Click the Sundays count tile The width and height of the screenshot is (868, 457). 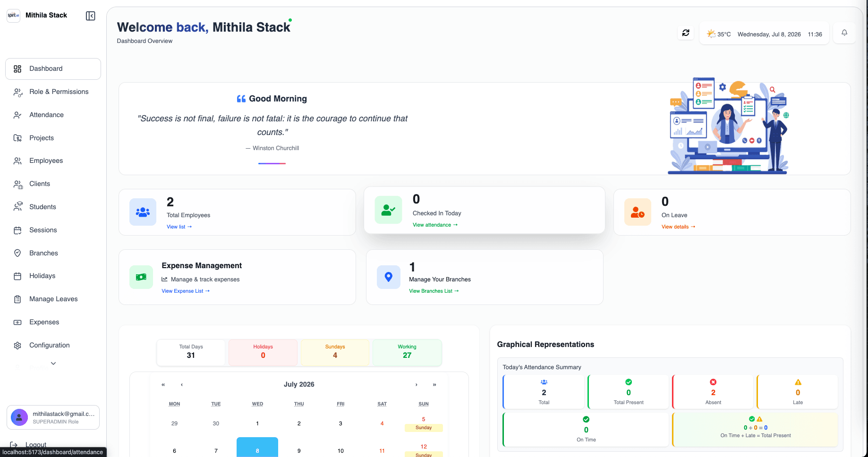tap(335, 353)
